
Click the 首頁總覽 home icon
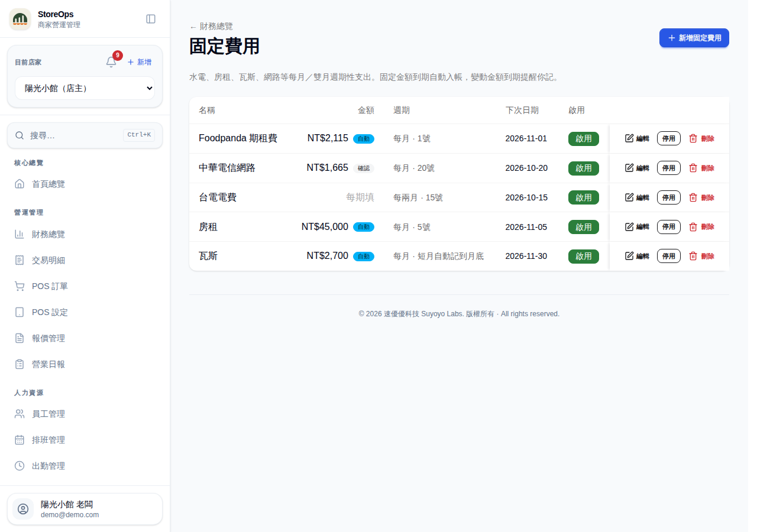point(20,184)
